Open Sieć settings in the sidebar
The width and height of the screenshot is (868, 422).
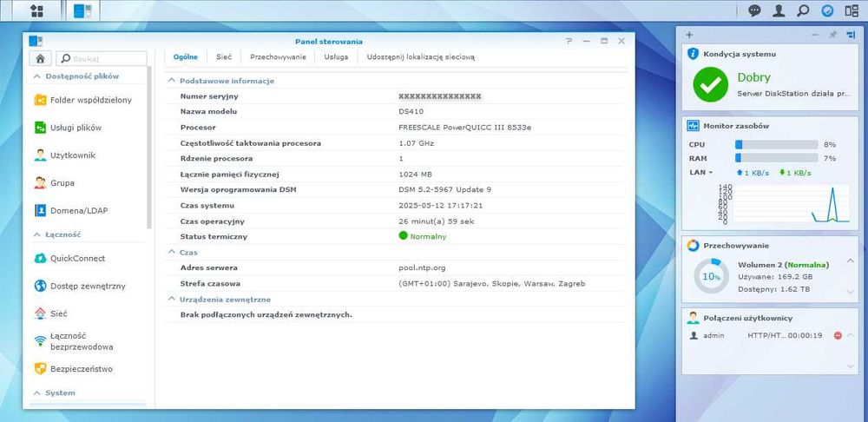tap(51, 313)
